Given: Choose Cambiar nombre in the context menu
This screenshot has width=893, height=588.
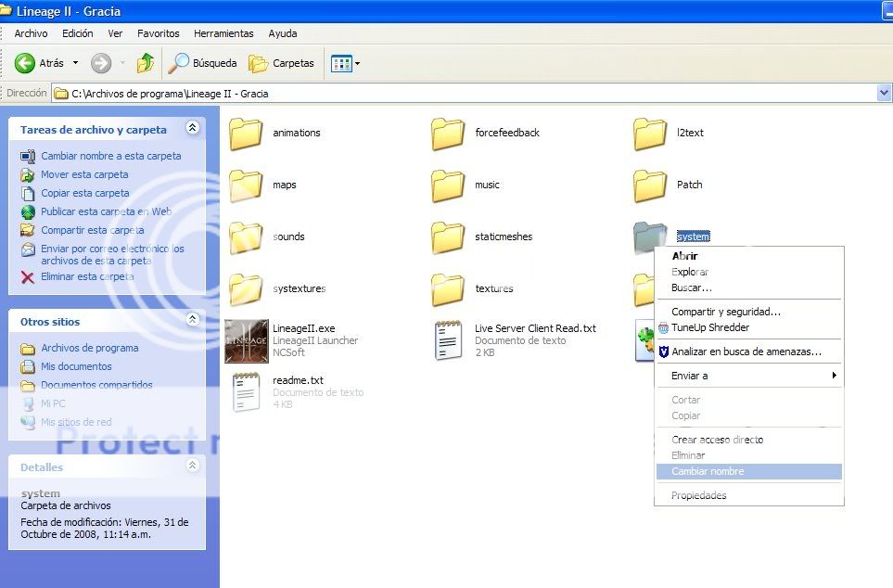Looking at the screenshot, I should point(749,471).
